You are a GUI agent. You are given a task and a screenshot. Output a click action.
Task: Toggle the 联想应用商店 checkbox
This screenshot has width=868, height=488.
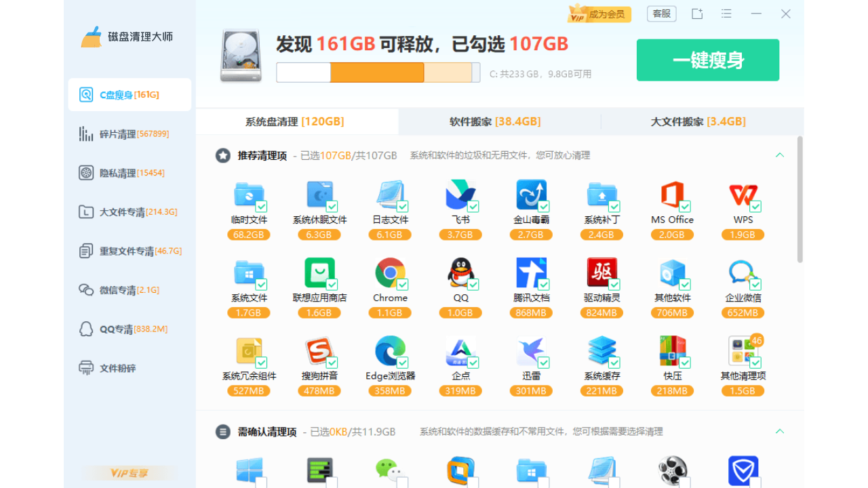332,285
